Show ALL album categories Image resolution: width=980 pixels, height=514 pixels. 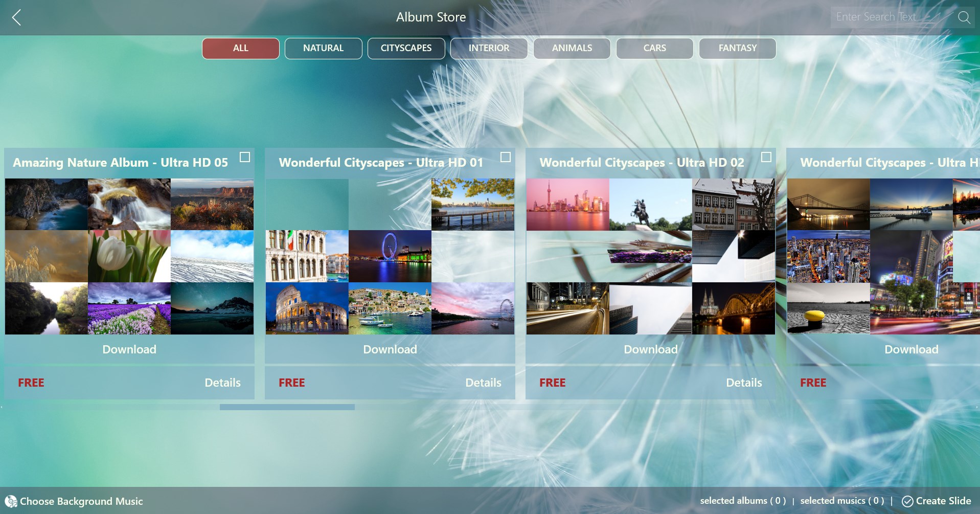(241, 49)
